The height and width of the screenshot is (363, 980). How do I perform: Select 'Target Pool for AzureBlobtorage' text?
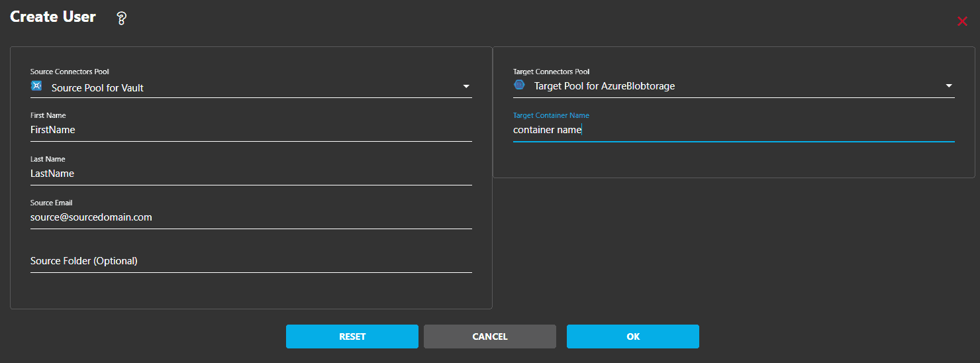(605, 86)
